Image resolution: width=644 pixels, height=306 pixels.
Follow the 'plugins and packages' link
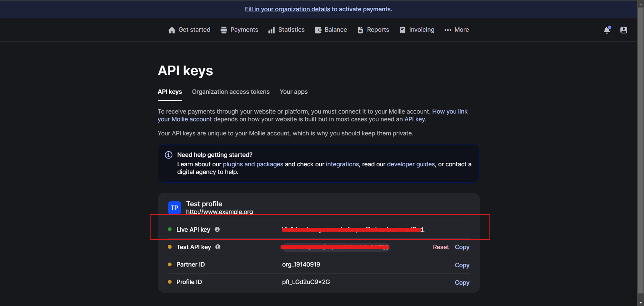tap(253, 164)
